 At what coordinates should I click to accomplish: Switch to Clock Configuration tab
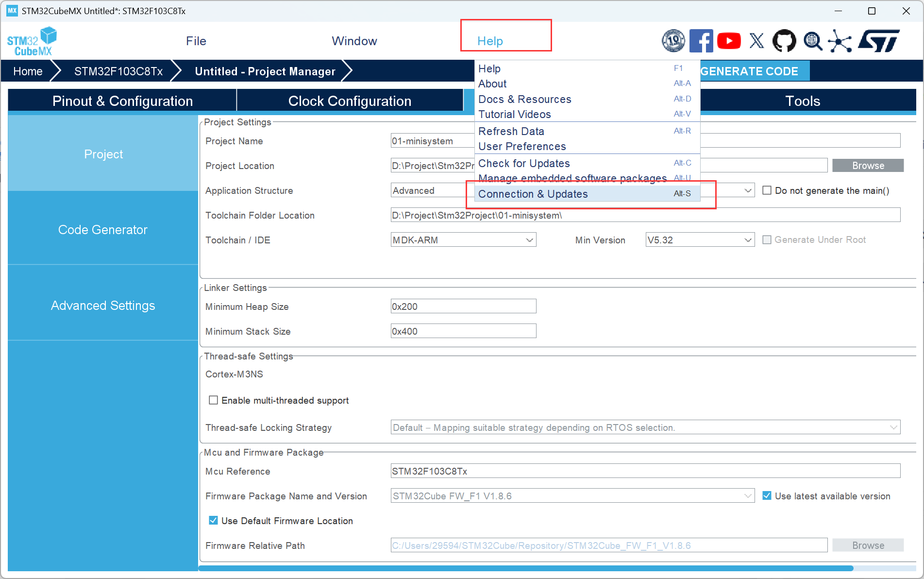(x=350, y=101)
